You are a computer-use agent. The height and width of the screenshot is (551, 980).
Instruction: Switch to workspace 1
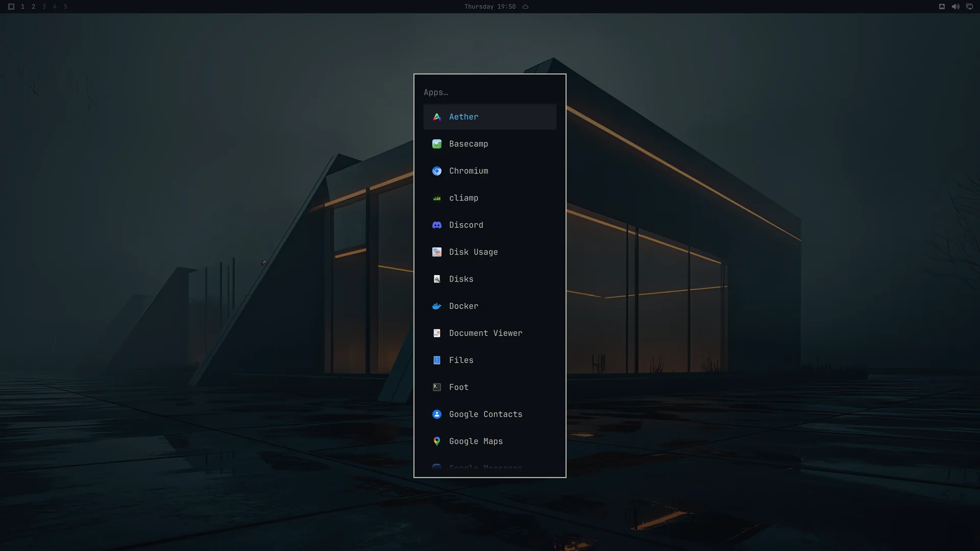tap(22, 7)
